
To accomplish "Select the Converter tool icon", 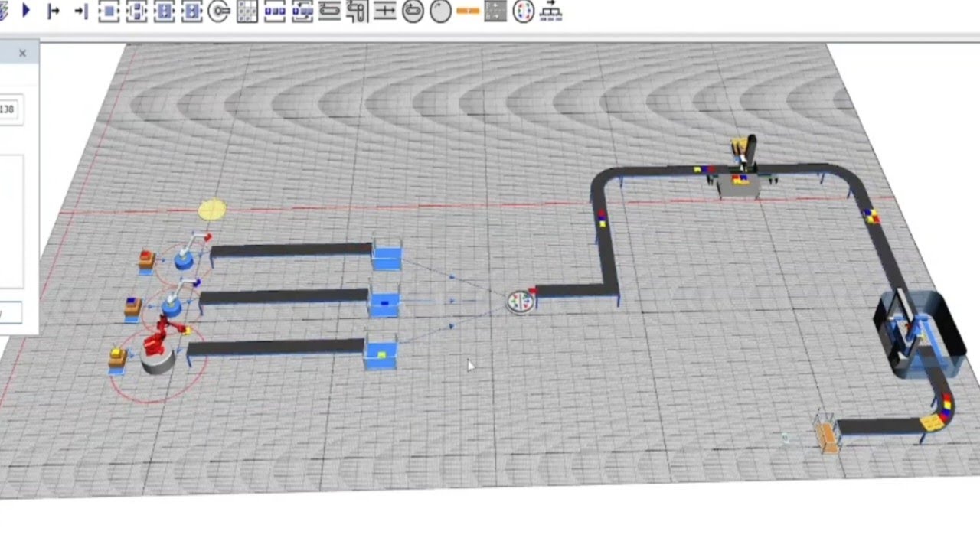I will tap(385, 11).
